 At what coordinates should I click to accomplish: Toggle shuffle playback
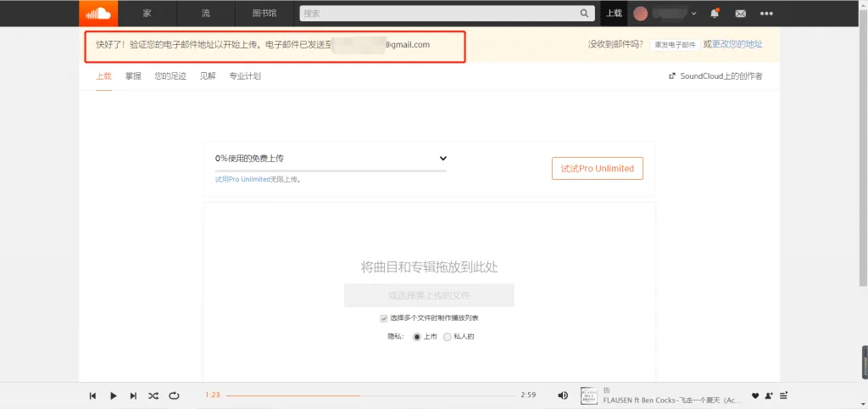coord(153,395)
